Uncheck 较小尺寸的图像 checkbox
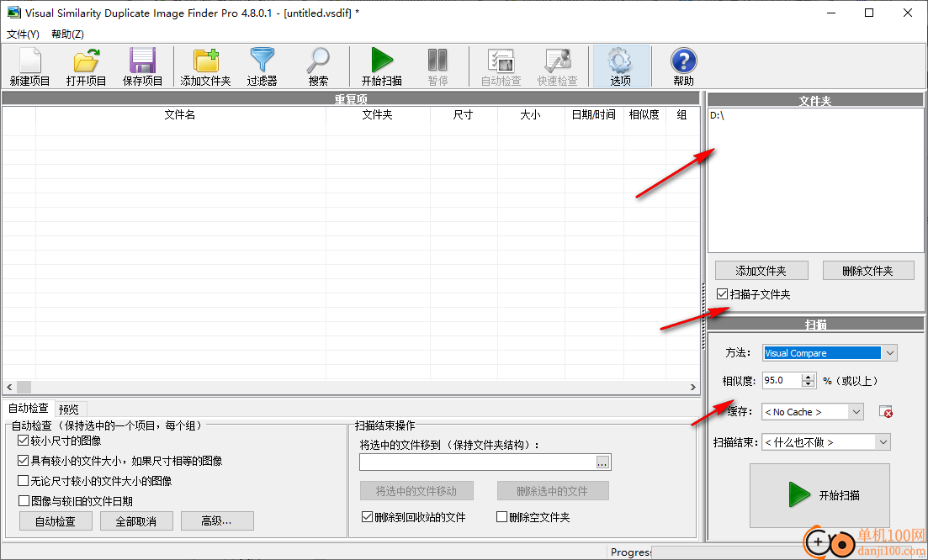Viewport: 928px width, 560px height. pyautogui.click(x=23, y=441)
